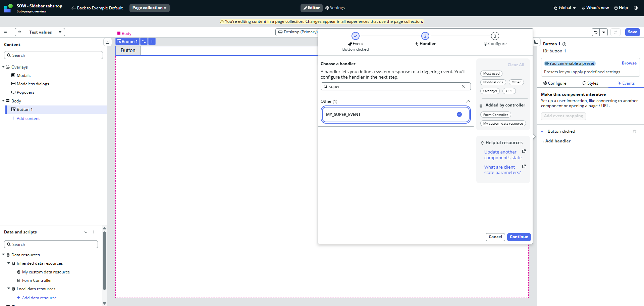Toggle the Notifications filter chip
Viewport: 644px width, 306px height.
point(493,82)
